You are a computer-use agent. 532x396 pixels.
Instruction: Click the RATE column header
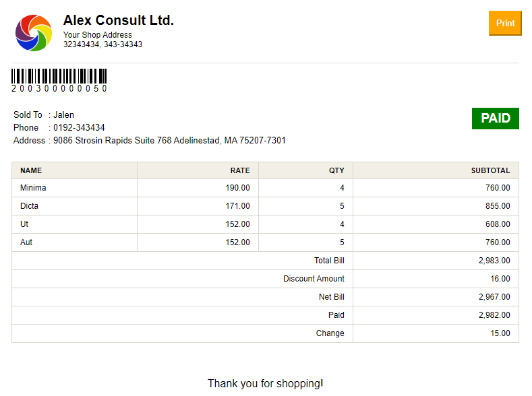(x=239, y=170)
